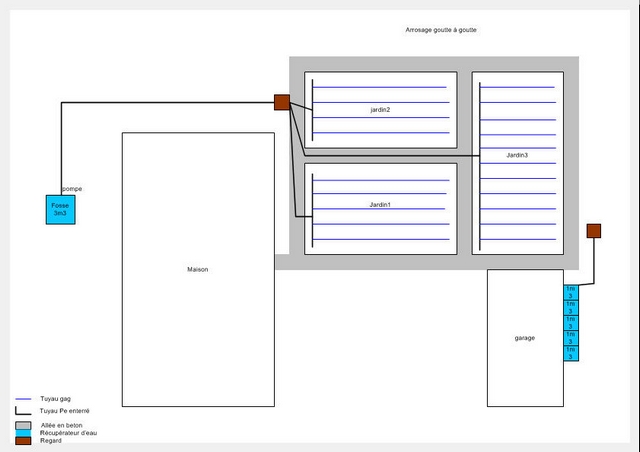Select the Tuyau gag blue line legend symbol

(23, 399)
